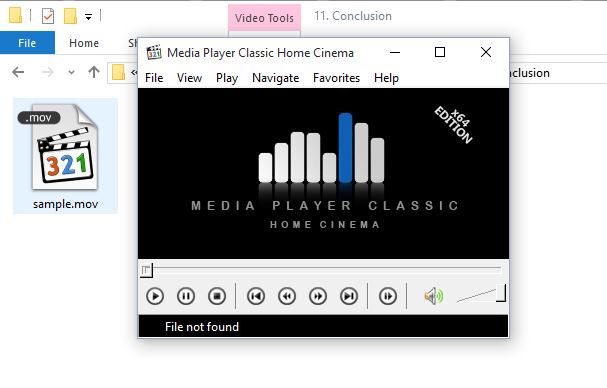Start playback with the Play button
This screenshot has width=607, height=388.
pos(155,296)
